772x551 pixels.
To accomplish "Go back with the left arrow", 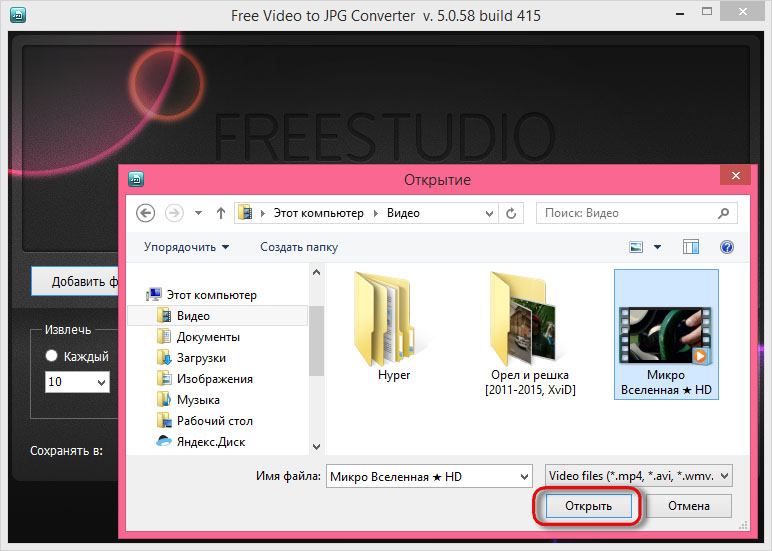I will coord(145,213).
